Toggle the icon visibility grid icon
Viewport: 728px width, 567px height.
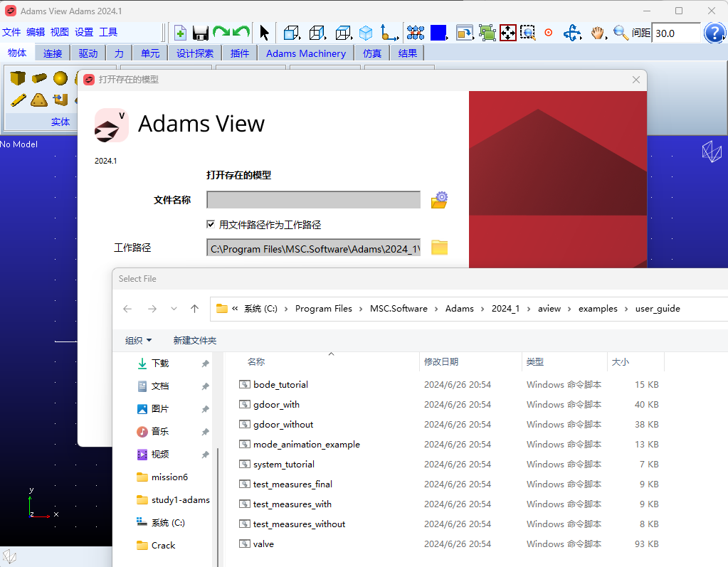pos(416,33)
